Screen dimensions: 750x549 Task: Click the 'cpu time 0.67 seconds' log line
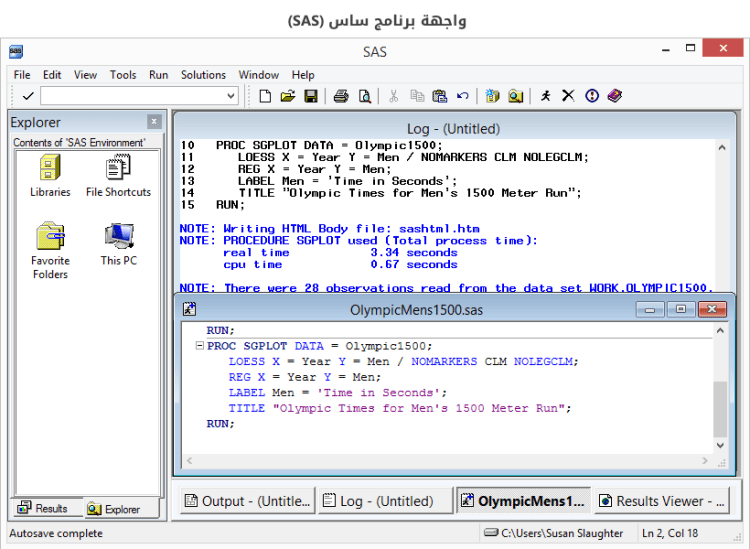[x=340, y=264]
